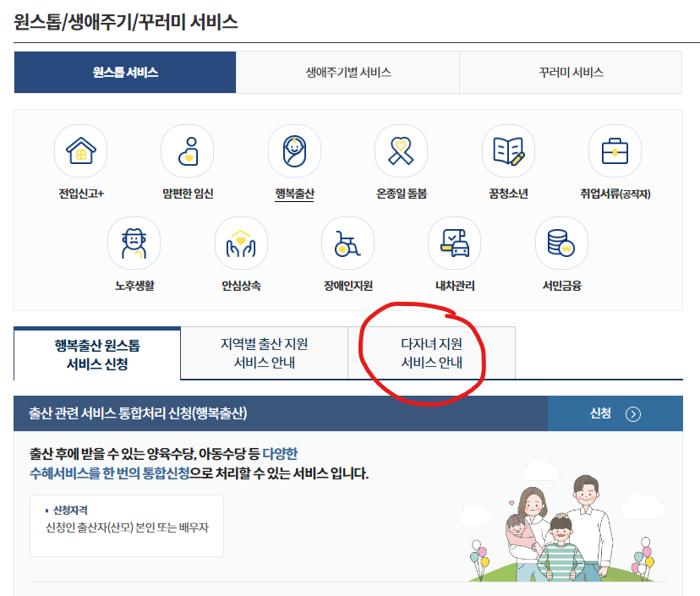Open the 꿈청소년 service
Screen dimensions: 700x596
click(x=507, y=150)
